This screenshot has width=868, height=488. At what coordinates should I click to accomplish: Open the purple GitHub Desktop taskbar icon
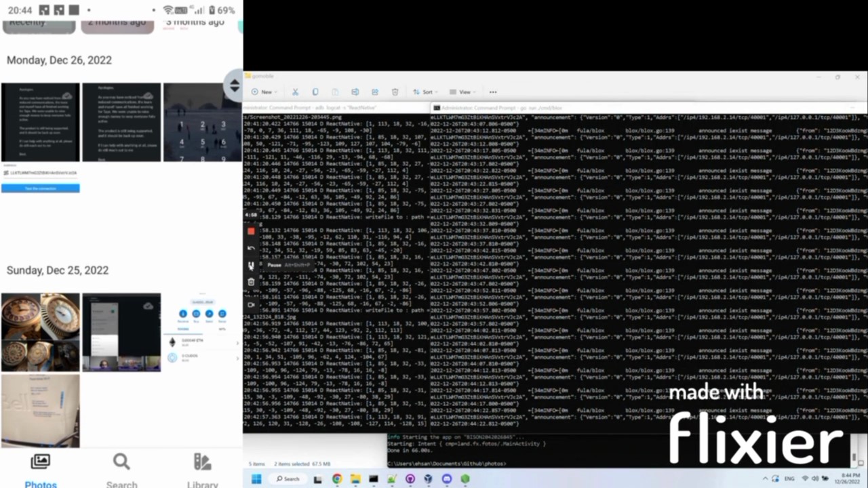coord(410,479)
